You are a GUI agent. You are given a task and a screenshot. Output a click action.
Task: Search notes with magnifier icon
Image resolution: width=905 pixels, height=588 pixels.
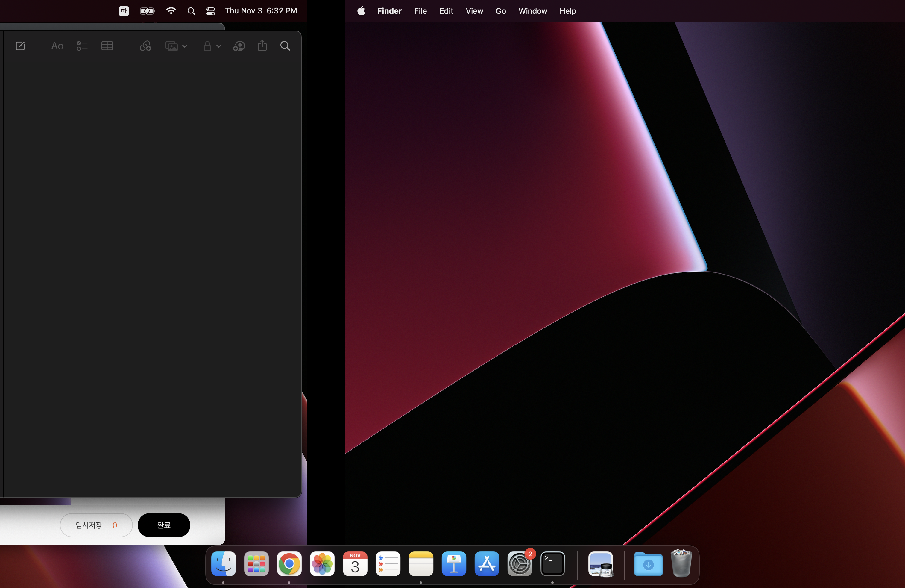click(x=285, y=46)
